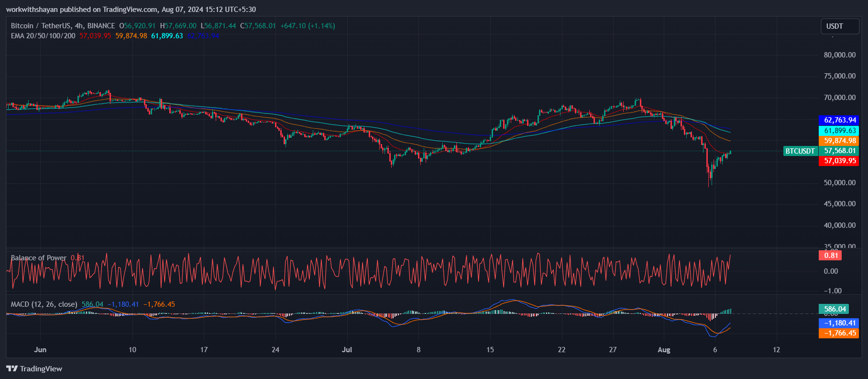Click the green BTCUSDT symbol tag

[800, 151]
